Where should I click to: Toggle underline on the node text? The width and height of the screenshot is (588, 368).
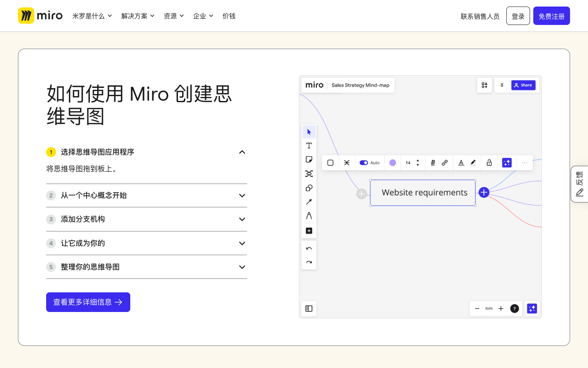pyautogui.click(x=461, y=162)
